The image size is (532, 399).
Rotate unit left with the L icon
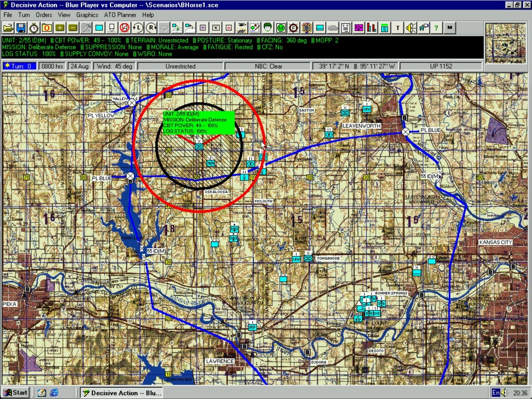pos(138,28)
